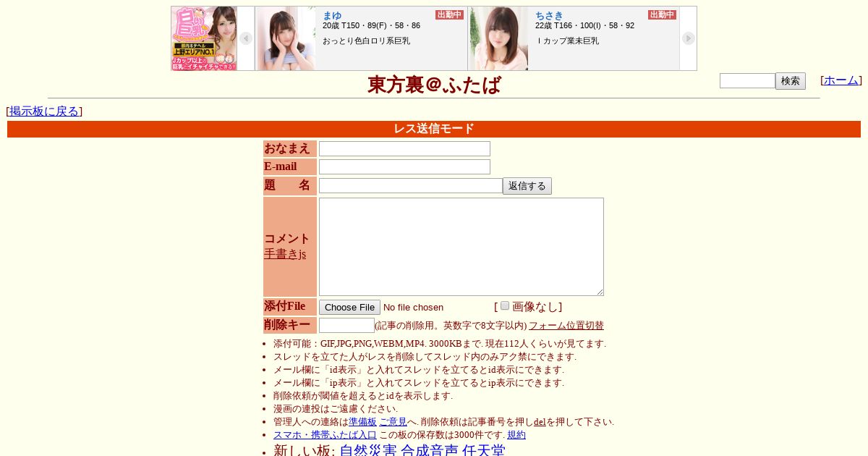Viewport: 868px width, 456px height.
Task: Click 'Ｉカップ業未巨乳' description text
Action: [x=567, y=41]
